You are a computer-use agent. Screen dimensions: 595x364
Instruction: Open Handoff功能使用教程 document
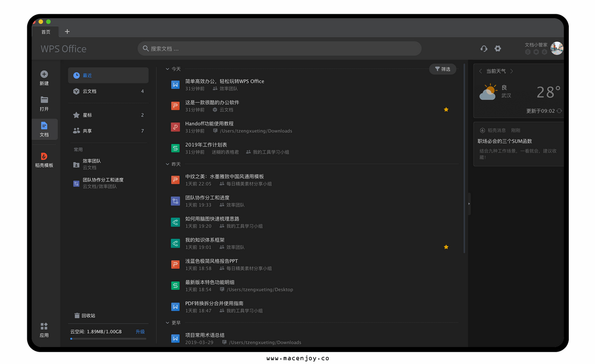209,123
